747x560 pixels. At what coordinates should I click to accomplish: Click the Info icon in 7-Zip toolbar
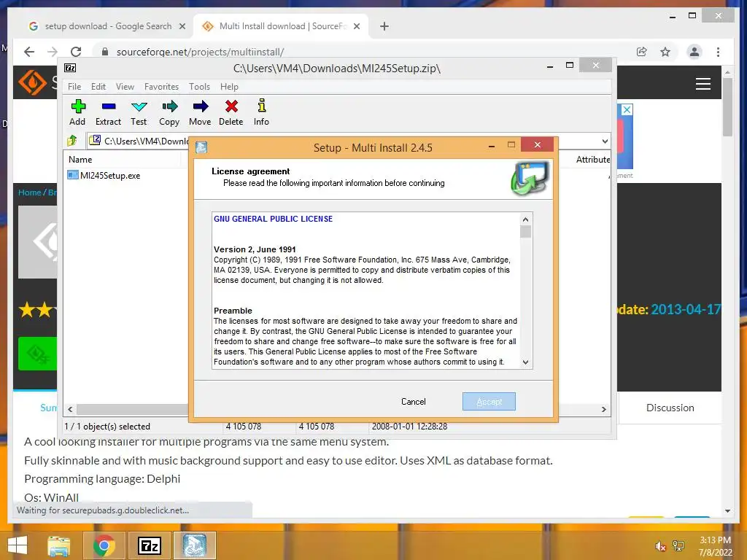[262, 106]
